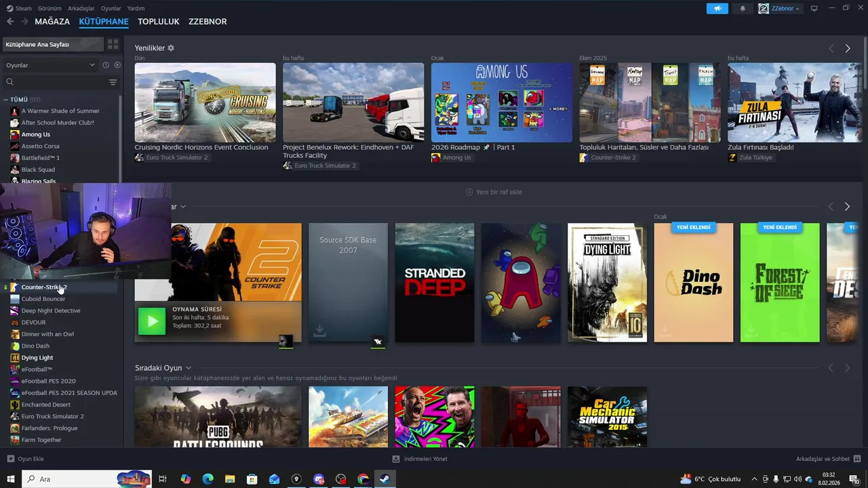
Task: Open Among Us 2026 Roadmap news
Action: 502,102
